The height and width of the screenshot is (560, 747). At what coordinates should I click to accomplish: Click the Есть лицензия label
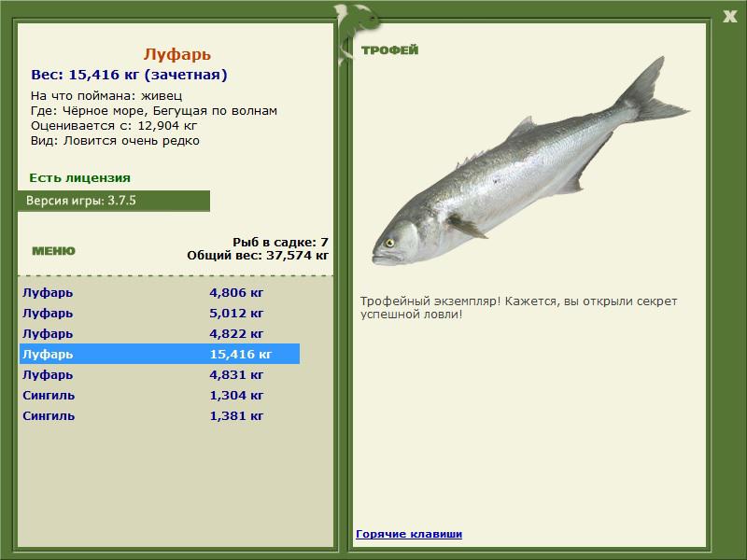pos(80,177)
